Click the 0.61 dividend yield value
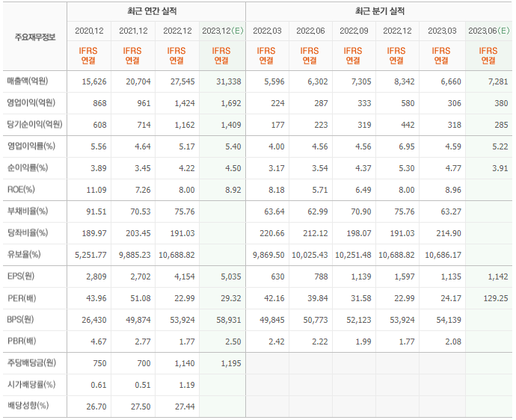The image size is (516, 420). [x=99, y=386]
